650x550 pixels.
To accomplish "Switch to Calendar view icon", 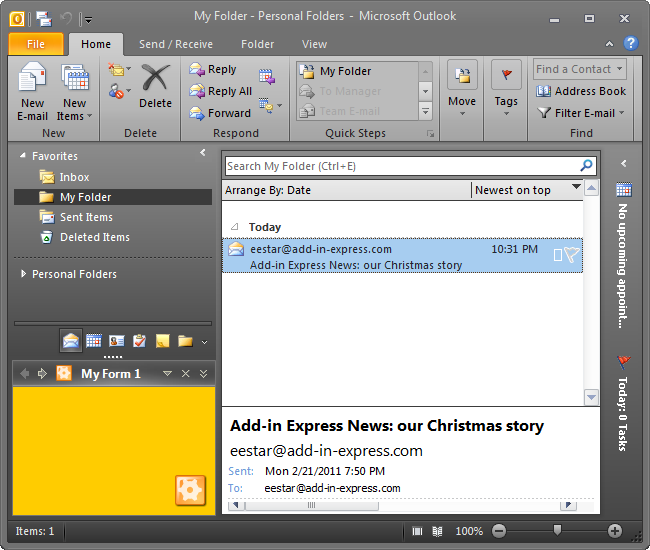I will pyautogui.click(x=94, y=341).
